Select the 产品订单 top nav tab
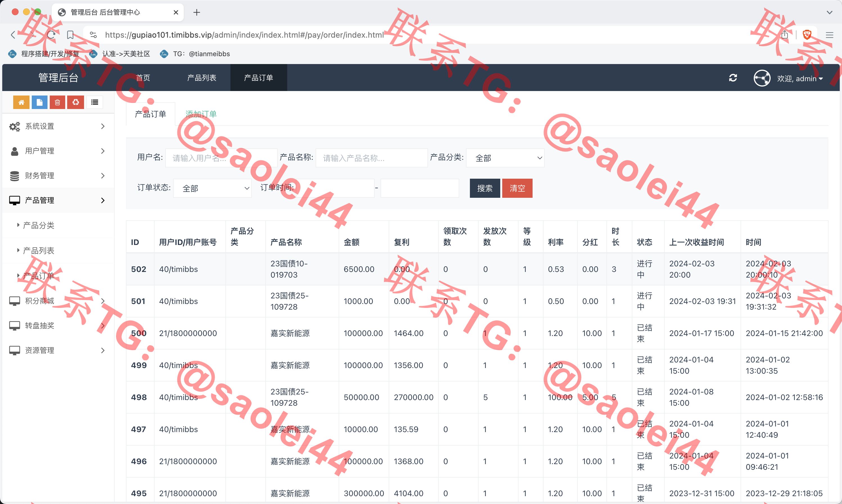 coord(259,78)
